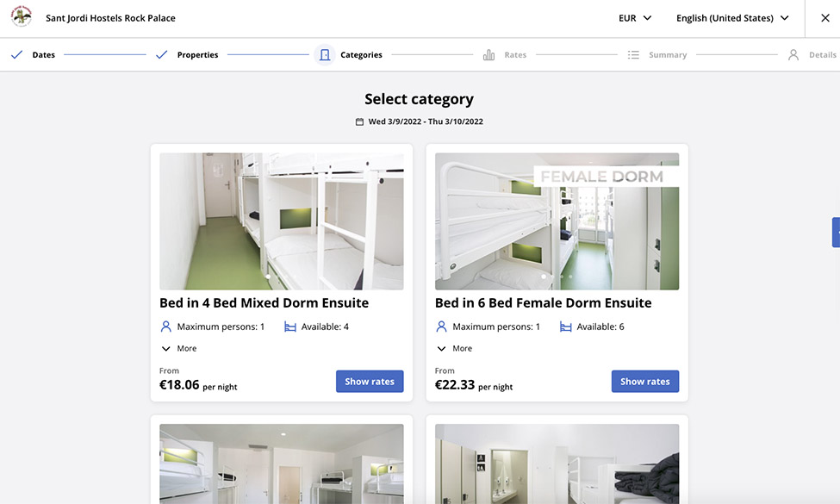
Task: Close the booking window with the X icon
Action: click(x=825, y=18)
